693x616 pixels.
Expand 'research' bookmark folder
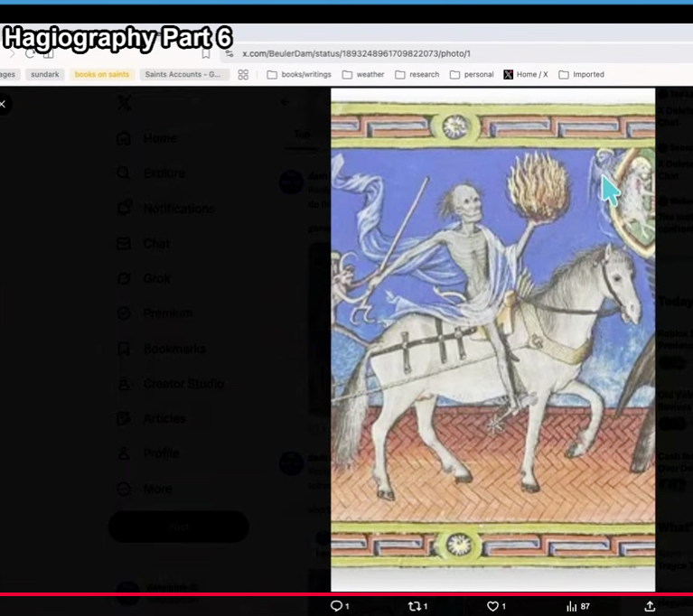click(417, 74)
